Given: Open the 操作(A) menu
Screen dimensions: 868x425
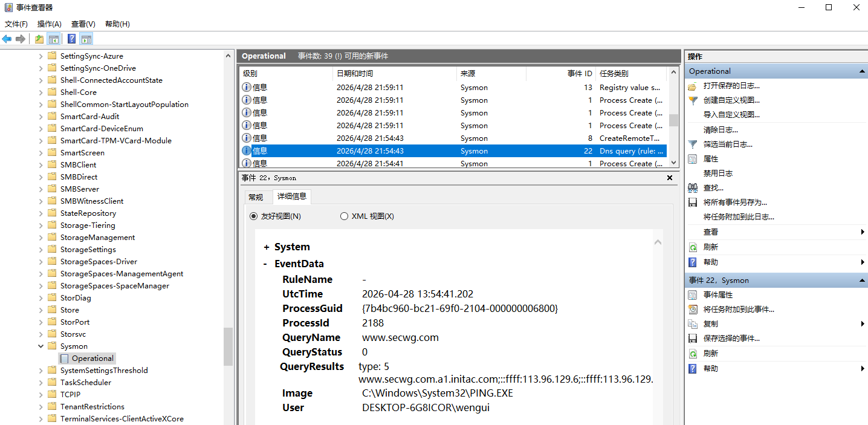Looking at the screenshot, I should tap(49, 24).
